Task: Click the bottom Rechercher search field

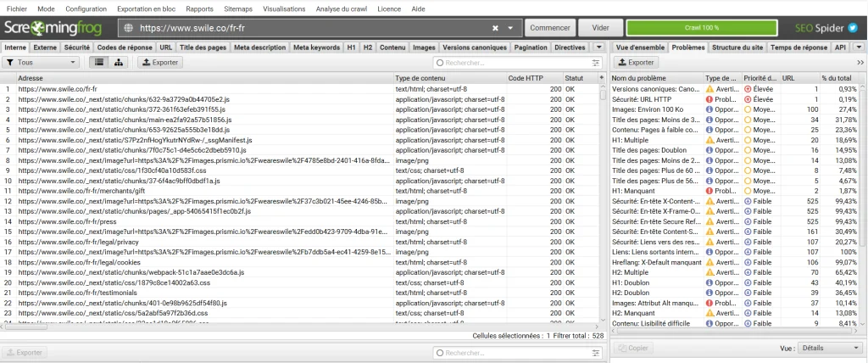Action: [x=518, y=353]
